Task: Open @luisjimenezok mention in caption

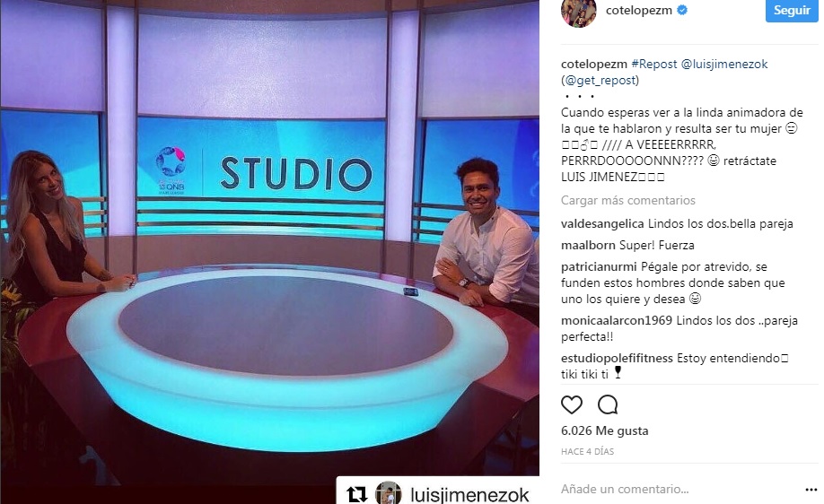Action: tap(724, 64)
